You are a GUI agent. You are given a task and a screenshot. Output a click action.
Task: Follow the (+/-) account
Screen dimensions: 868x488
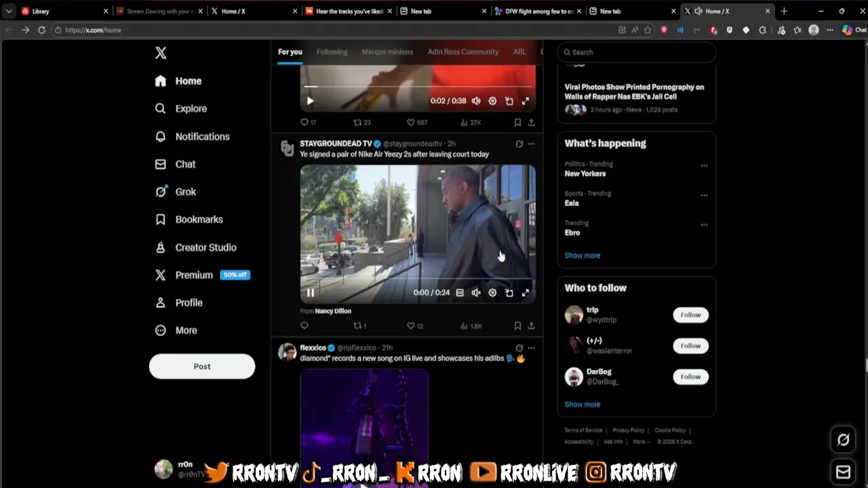point(690,346)
